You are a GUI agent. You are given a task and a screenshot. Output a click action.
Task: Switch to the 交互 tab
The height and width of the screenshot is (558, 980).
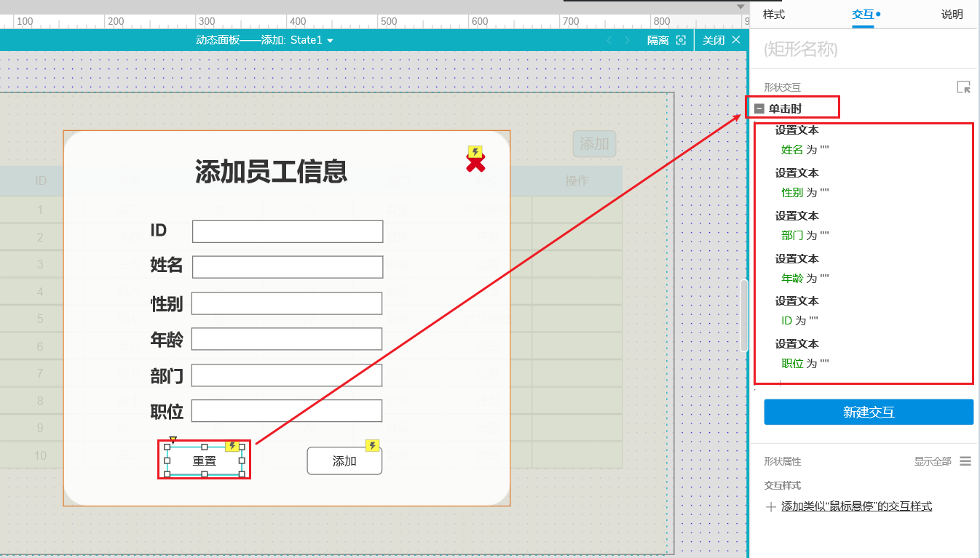coord(864,15)
